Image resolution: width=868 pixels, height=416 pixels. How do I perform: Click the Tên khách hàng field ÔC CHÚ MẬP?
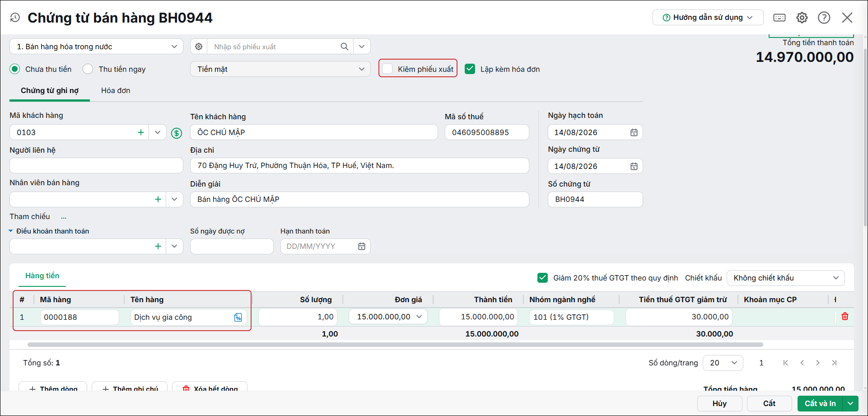(314, 132)
